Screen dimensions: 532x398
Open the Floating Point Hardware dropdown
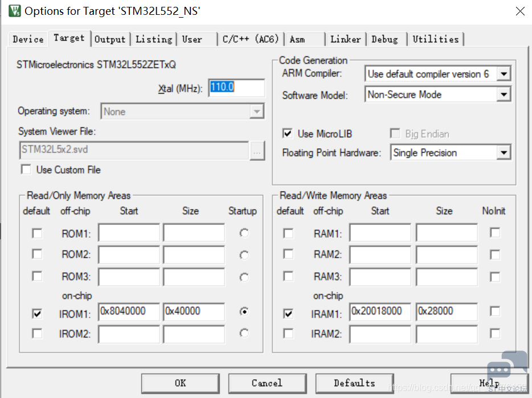click(504, 152)
